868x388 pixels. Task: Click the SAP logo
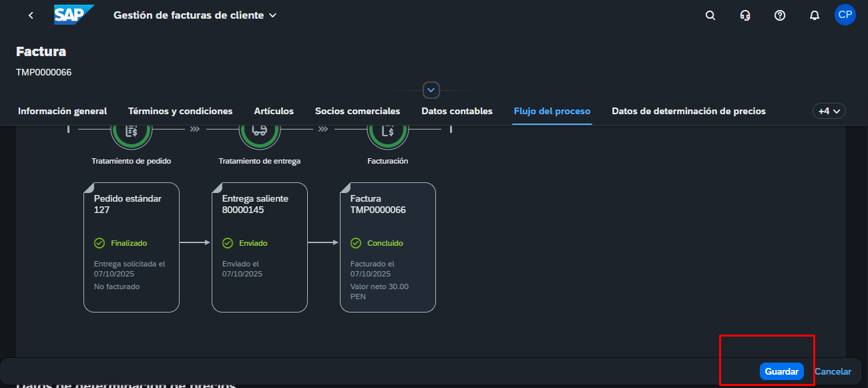point(73,15)
